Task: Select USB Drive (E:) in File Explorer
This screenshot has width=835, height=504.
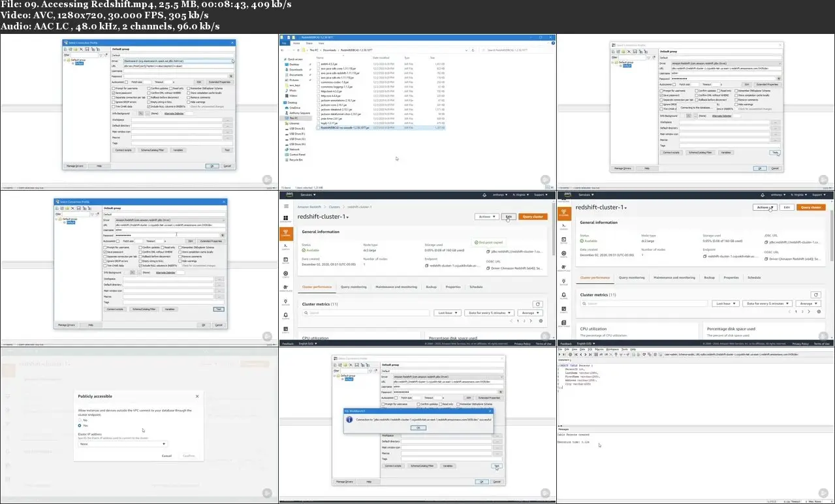Action: point(296,129)
